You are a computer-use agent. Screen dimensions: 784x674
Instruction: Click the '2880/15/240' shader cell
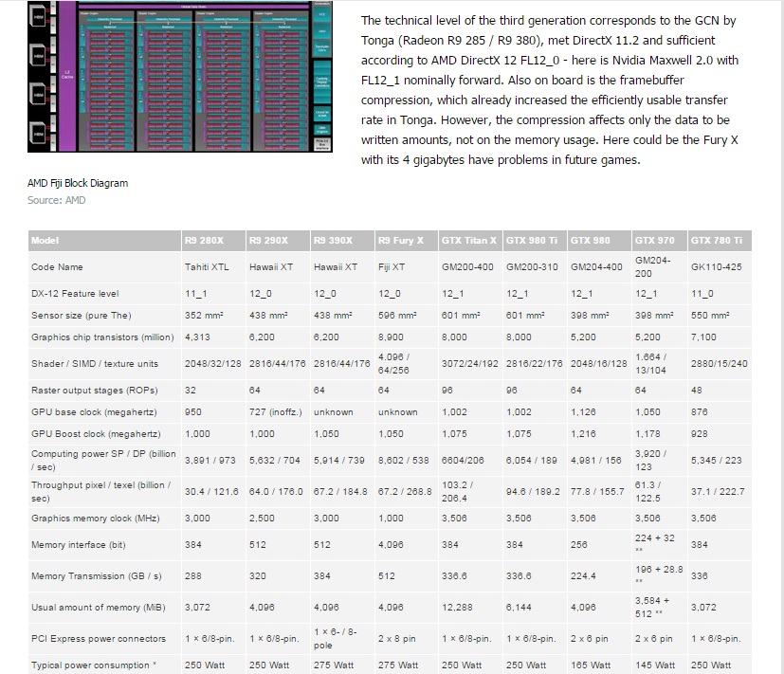pos(720,364)
